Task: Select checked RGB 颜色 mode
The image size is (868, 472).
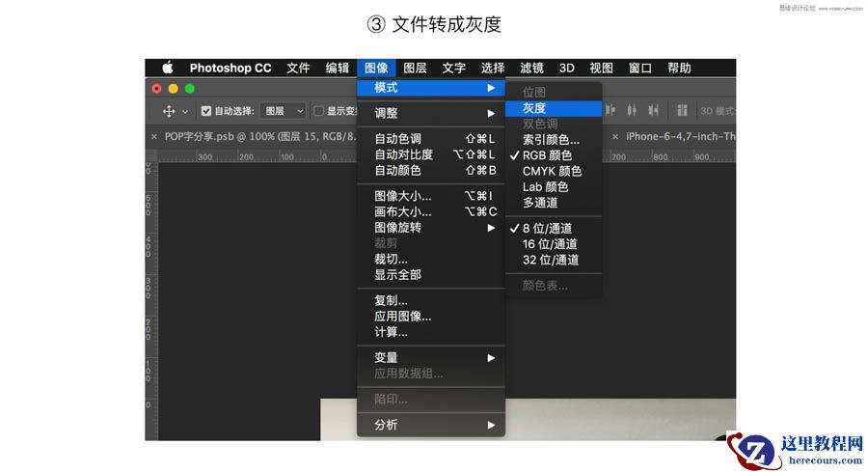Action: pyautogui.click(x=553, y=155)
